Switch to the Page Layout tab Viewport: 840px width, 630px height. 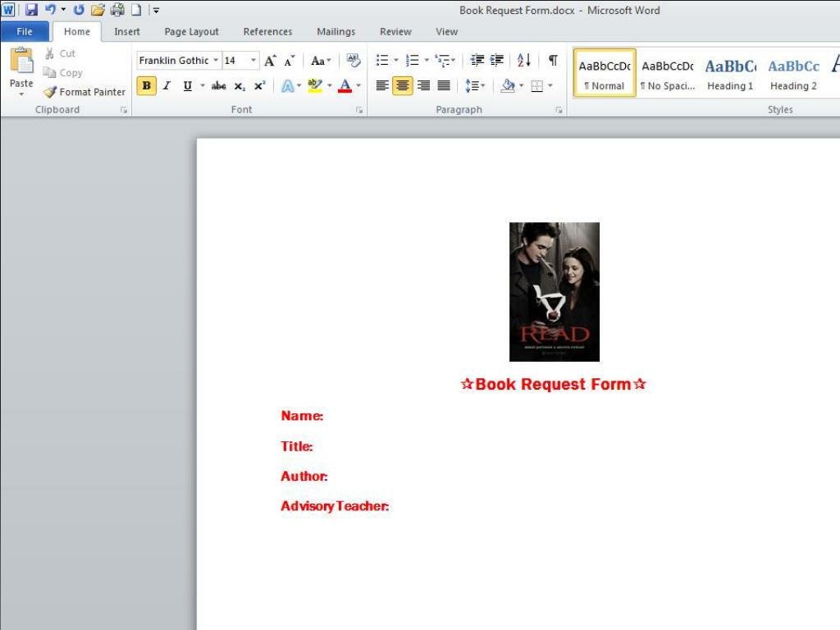[191, 32]
